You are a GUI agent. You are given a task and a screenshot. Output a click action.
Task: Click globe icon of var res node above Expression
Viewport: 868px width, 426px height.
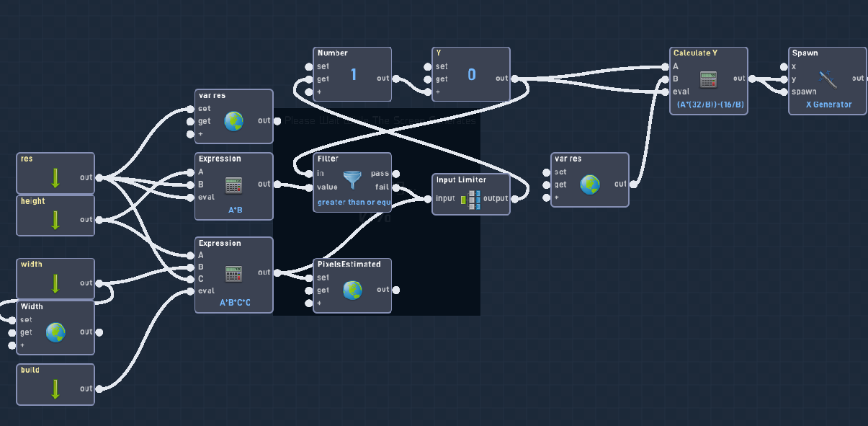233,121
